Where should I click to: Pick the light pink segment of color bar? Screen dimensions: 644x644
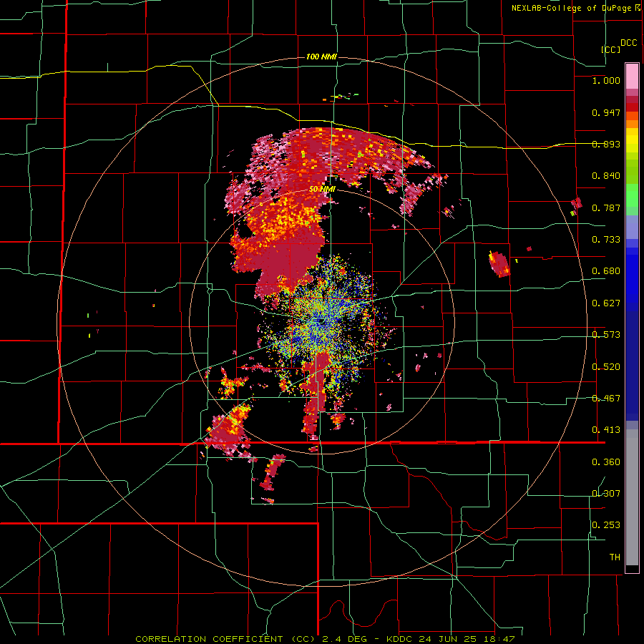point(632,77)
